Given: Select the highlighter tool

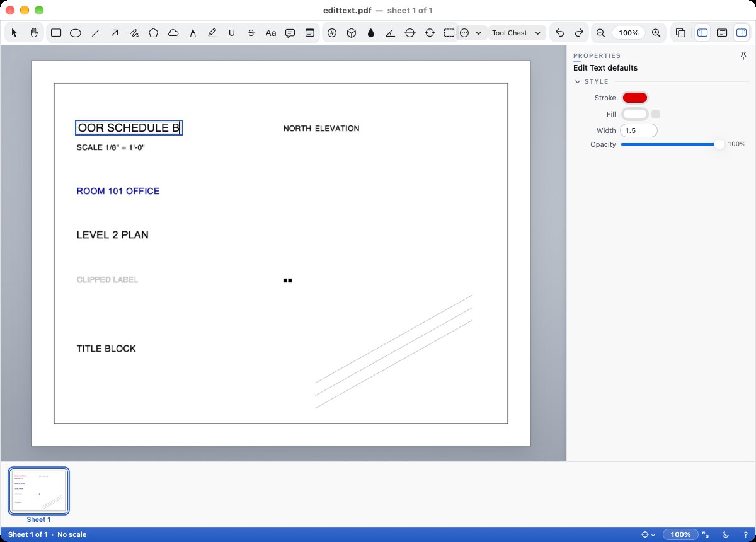Looking at the screenshot, I should (x=212, y=33).
